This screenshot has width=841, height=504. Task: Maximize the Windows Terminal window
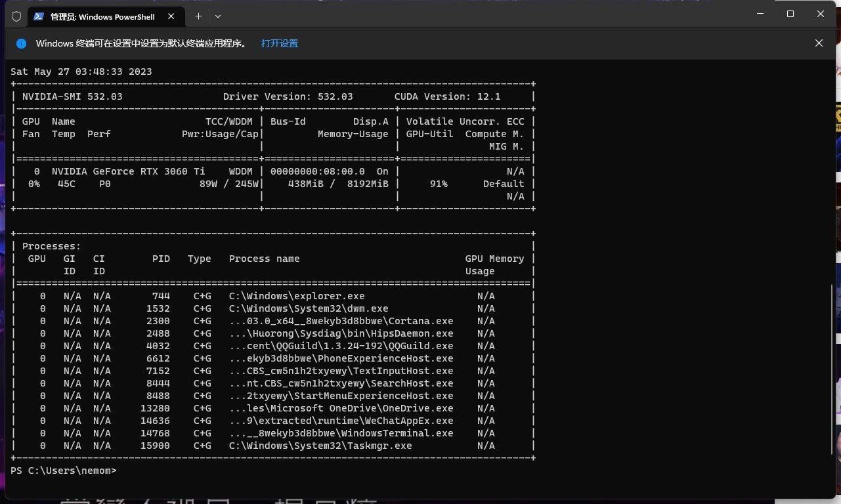tap(790, 14)
